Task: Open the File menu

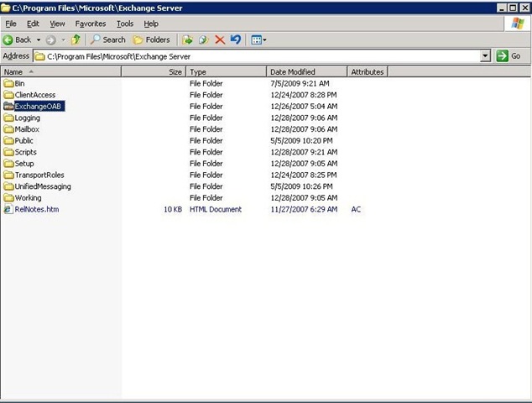Action: click(x=11, y=24)
